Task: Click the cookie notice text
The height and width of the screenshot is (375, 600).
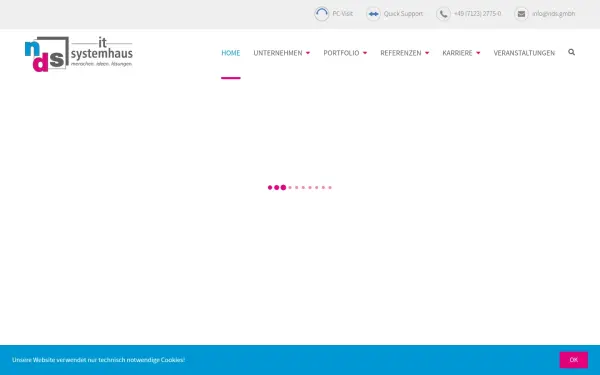Action: coord(98,360)
